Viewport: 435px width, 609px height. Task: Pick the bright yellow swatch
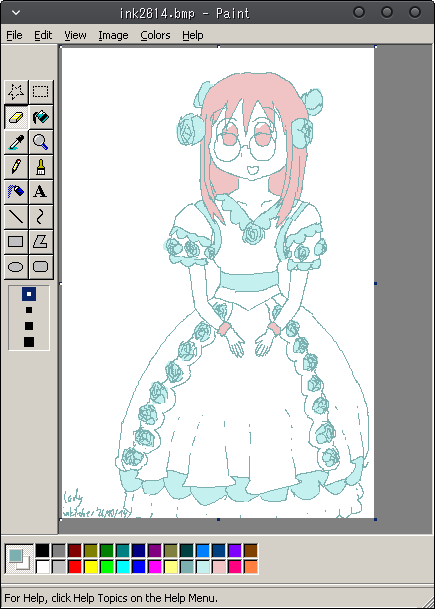tap(90, 567)
